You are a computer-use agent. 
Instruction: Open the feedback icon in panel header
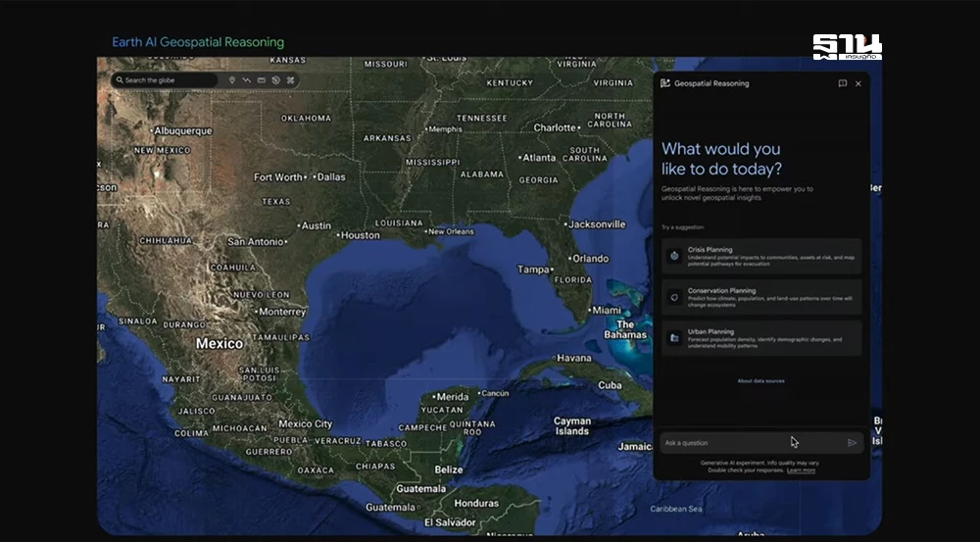tap(842, 84)
